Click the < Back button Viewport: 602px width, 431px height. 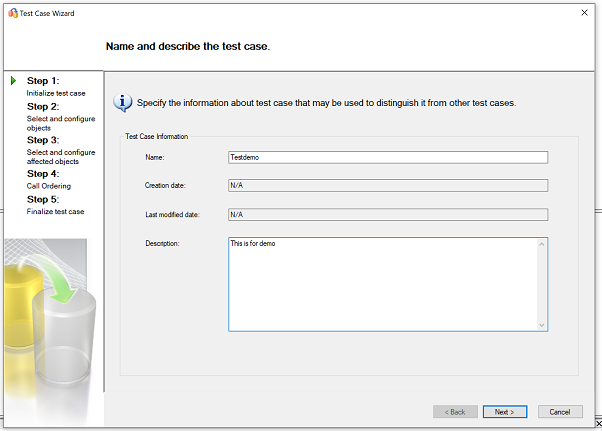455,411
